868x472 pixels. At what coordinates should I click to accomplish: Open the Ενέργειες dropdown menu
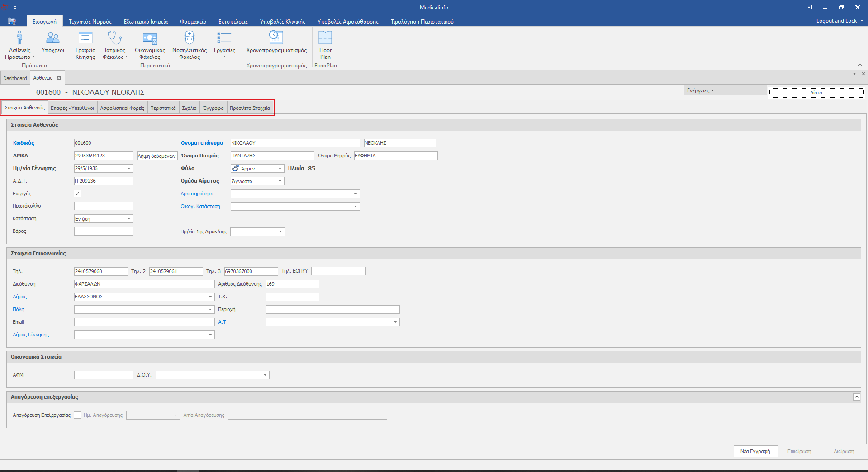pos(700,90)
